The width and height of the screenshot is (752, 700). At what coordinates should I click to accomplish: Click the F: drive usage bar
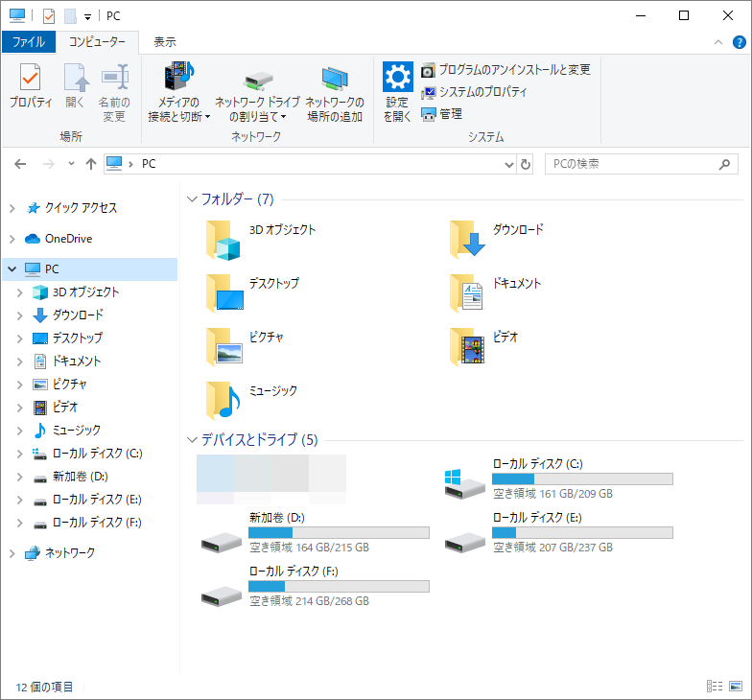pyautogui.click(x=340, y=587)
